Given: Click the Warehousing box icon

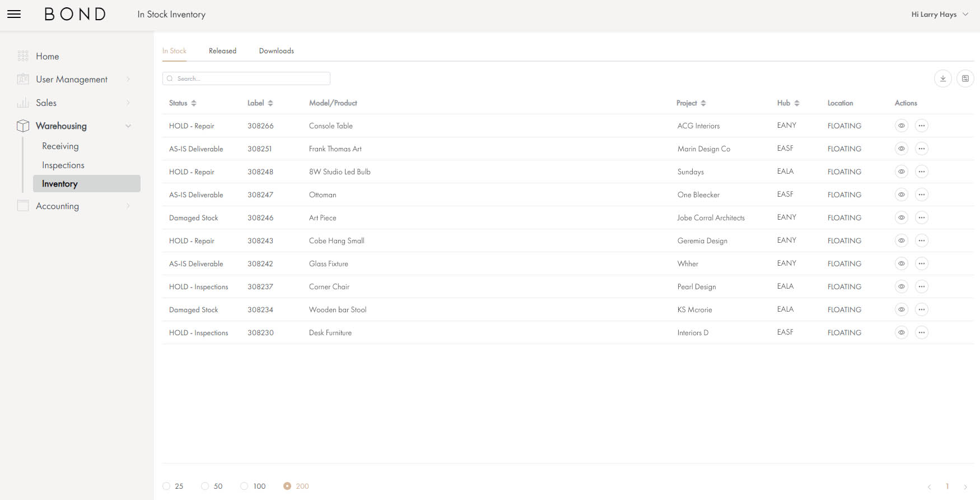Looking at the screenshot, I should (23, 126).
